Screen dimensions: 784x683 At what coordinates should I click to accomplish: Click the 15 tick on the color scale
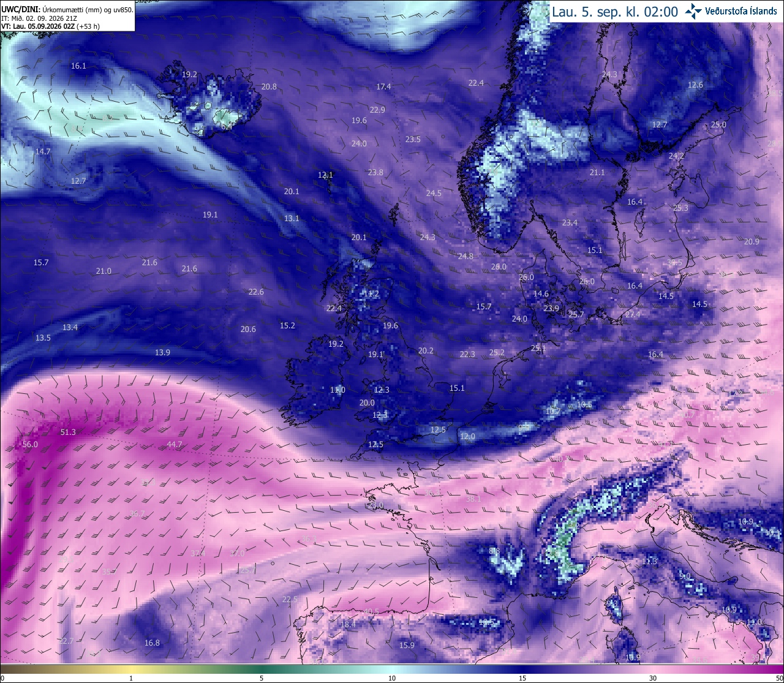[x=522, y=678]
